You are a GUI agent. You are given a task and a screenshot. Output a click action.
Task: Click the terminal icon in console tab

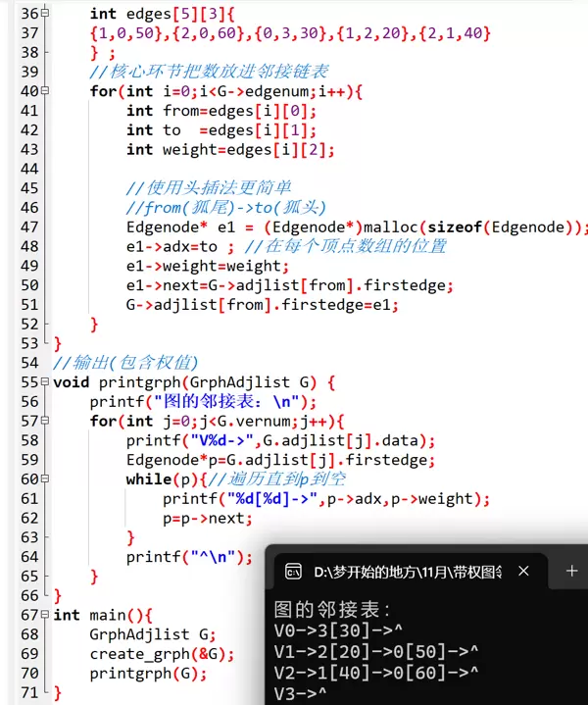(x=292, y=571)
